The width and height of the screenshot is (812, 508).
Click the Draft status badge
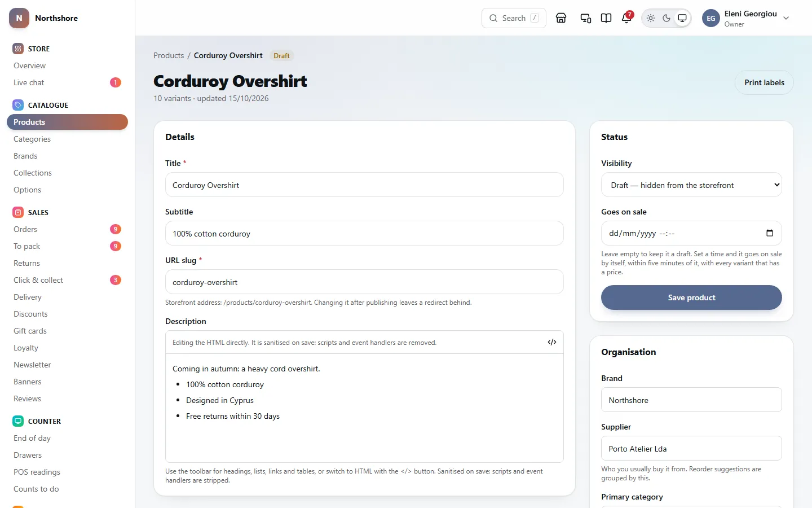coord(281,55)
